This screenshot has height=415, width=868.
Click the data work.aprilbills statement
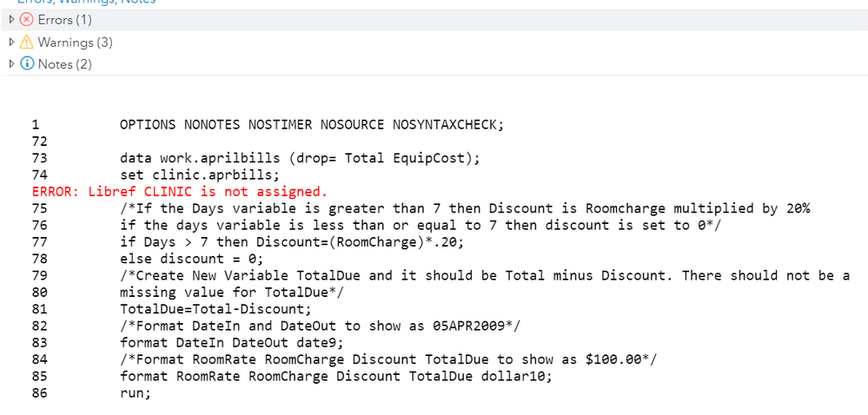[x=300, y=158]
